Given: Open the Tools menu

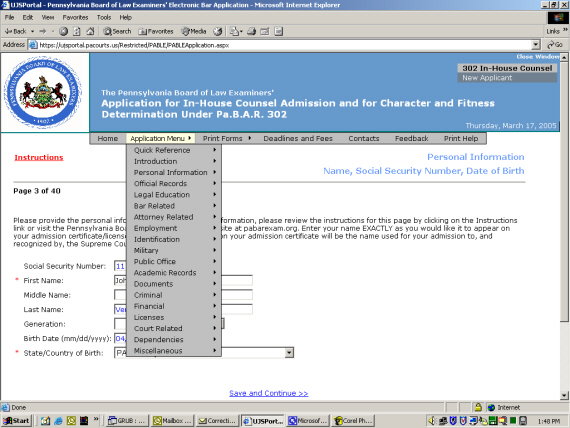Looking at the screenshot, I should click(x=104, y=17).
